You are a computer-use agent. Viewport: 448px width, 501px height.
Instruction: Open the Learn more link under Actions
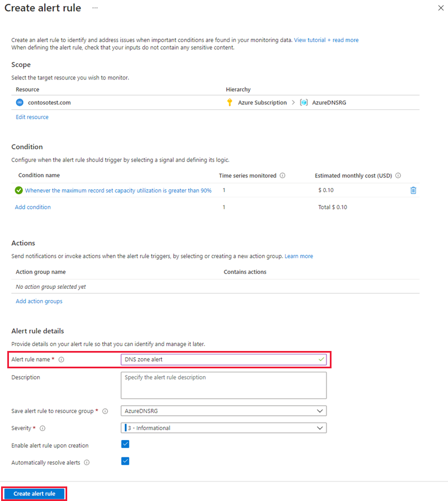(x=299, y=256)
